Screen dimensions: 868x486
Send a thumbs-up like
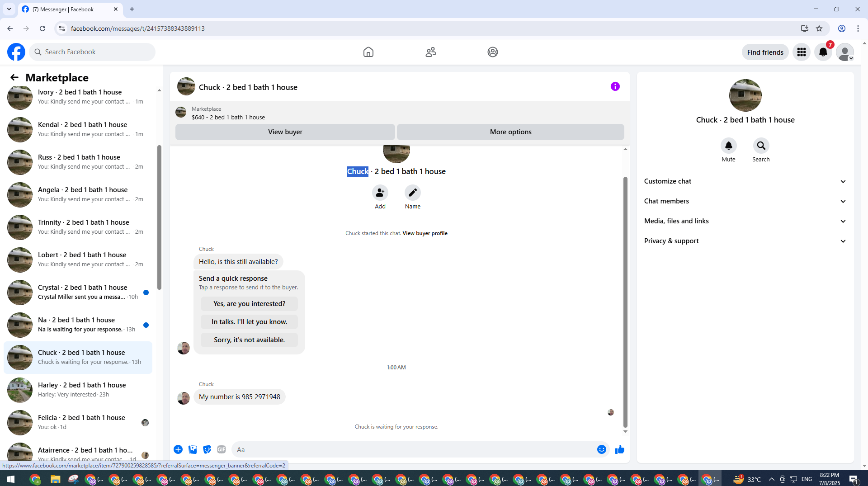[x=620, y=449]
